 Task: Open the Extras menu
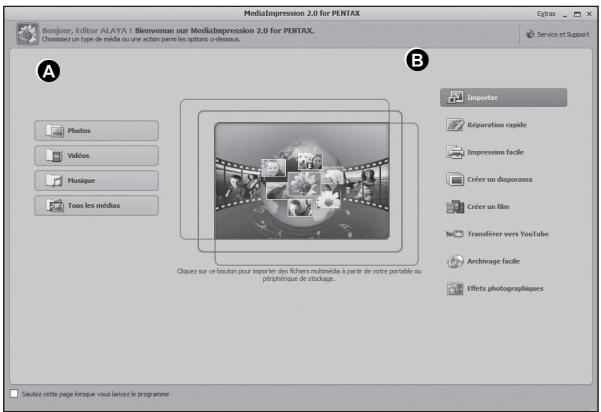click(546, 14)
